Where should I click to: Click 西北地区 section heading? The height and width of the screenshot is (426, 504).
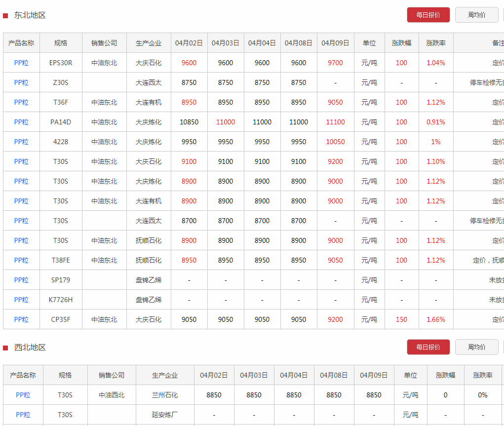(x=30, y=347)
